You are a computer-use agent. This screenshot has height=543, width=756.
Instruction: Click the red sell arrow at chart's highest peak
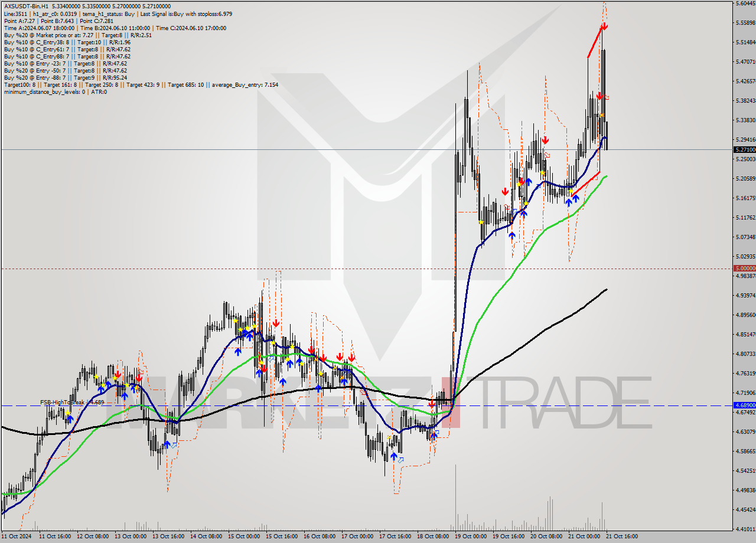604,27
